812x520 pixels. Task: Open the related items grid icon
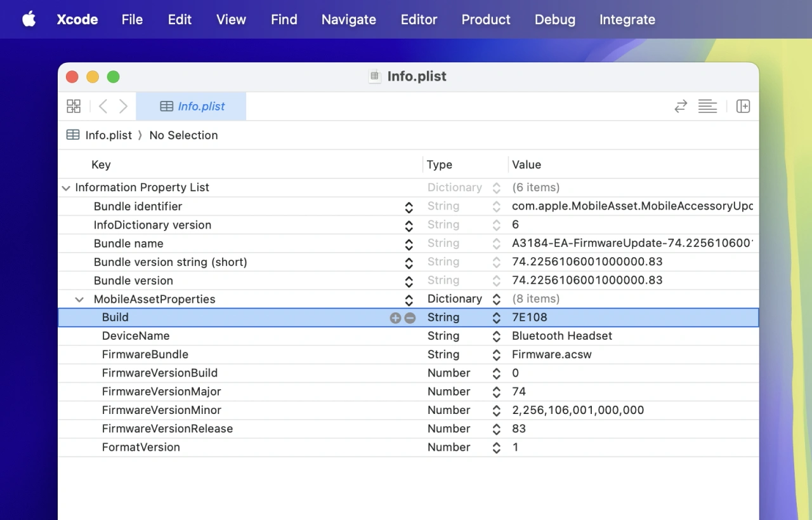(x=74, y=106)
